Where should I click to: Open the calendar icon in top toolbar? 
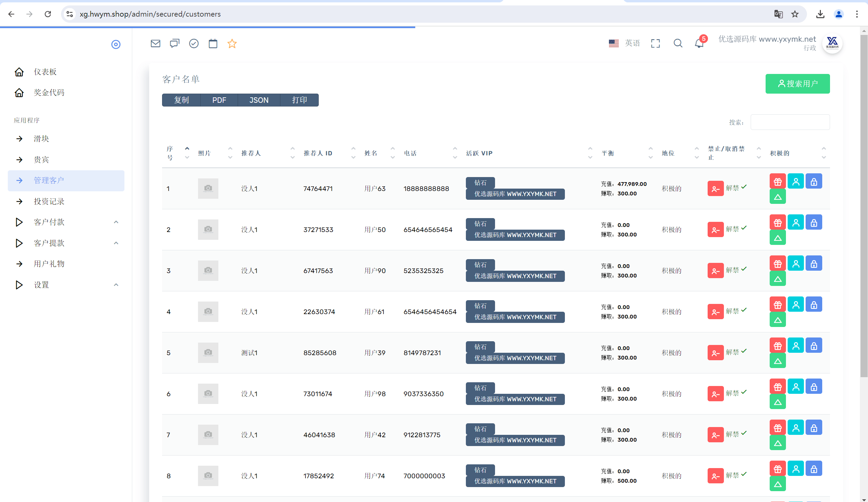(x=213, y=43)
